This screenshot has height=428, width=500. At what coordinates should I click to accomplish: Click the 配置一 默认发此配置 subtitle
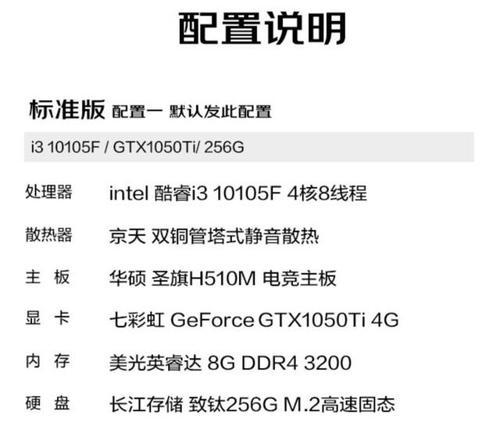click(x=192, y=112)
